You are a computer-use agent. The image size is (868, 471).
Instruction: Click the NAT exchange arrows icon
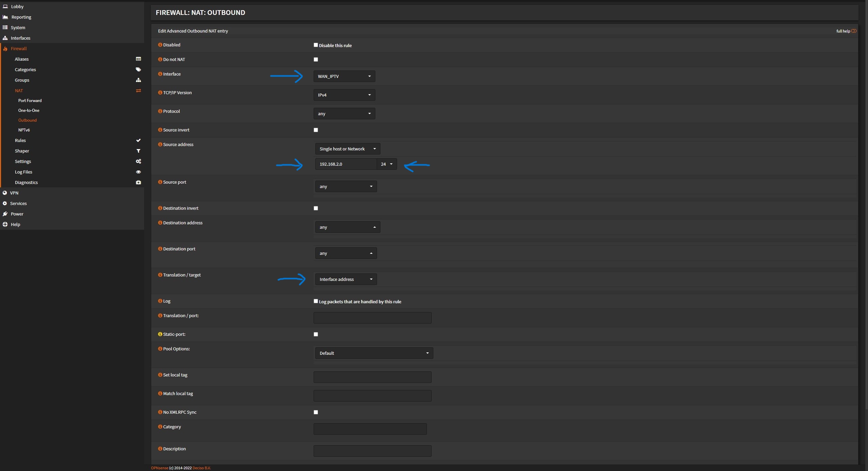pyautogui.click(x=138, y=90)
